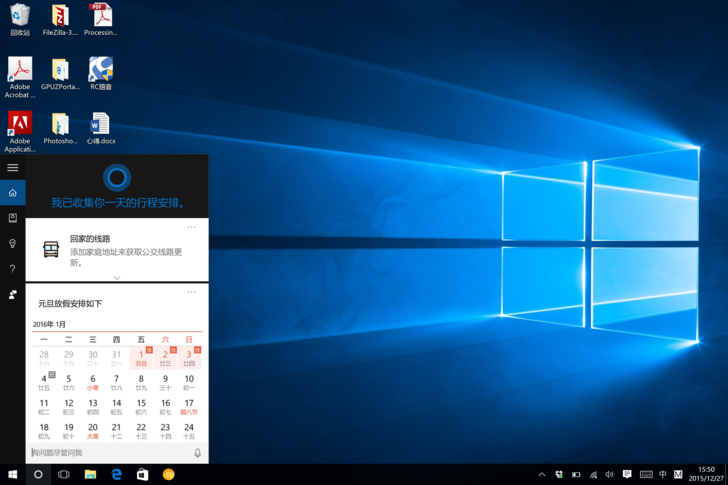Click the Windows Start button
This screenshot has width=728, height=485.
13,475
